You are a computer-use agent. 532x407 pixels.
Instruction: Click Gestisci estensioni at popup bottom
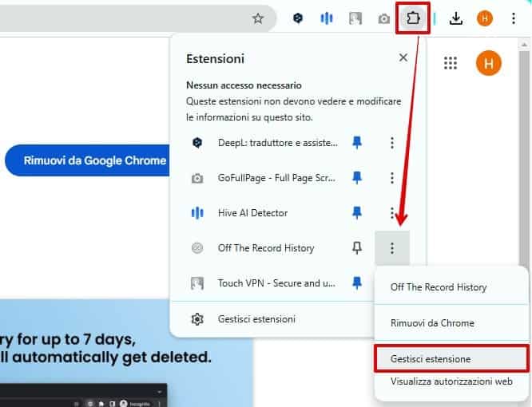[x=256, y=319]
